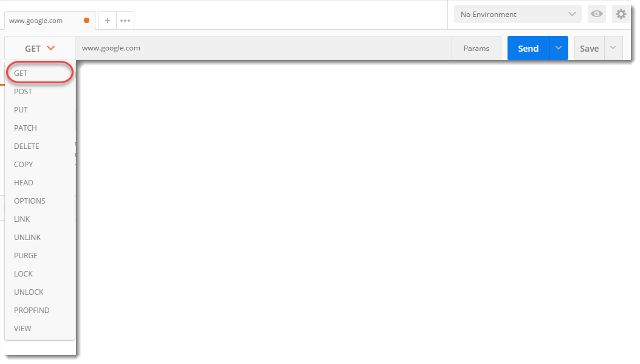Select OPTIONS request method
This screenshot has height=364, width=640.
[40, 201]
